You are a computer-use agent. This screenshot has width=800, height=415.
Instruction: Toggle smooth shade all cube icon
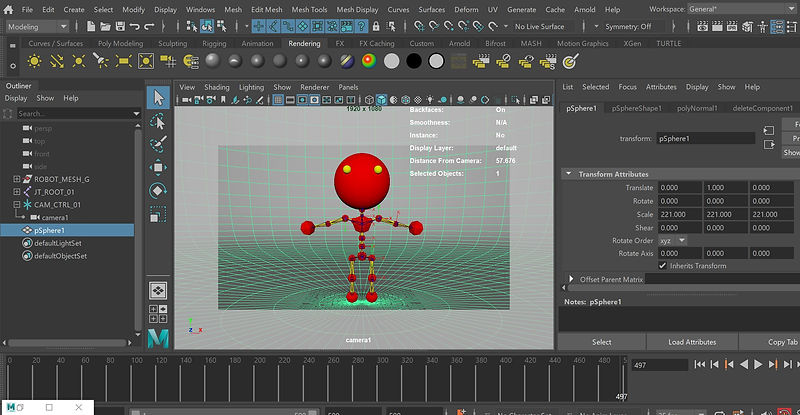[x=382, y=100]
